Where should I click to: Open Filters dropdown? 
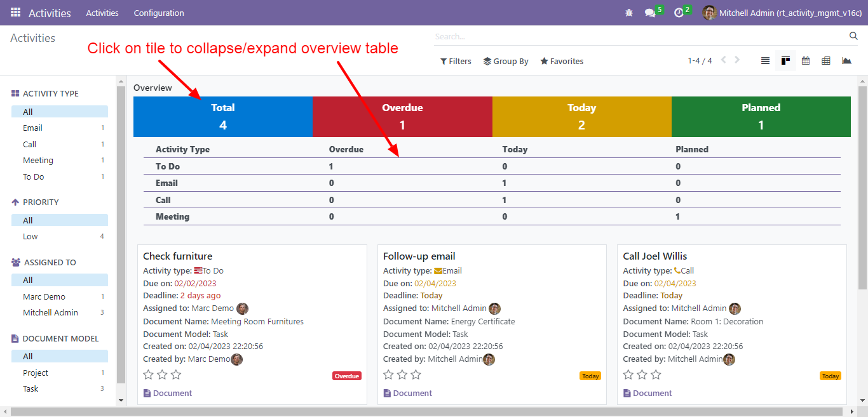click(x=456, y=61)
